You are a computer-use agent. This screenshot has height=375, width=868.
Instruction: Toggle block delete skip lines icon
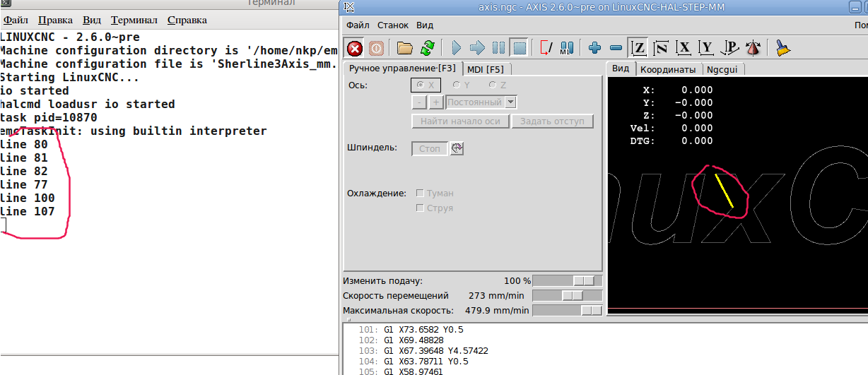pyautogui.click(x=546, y=48)
